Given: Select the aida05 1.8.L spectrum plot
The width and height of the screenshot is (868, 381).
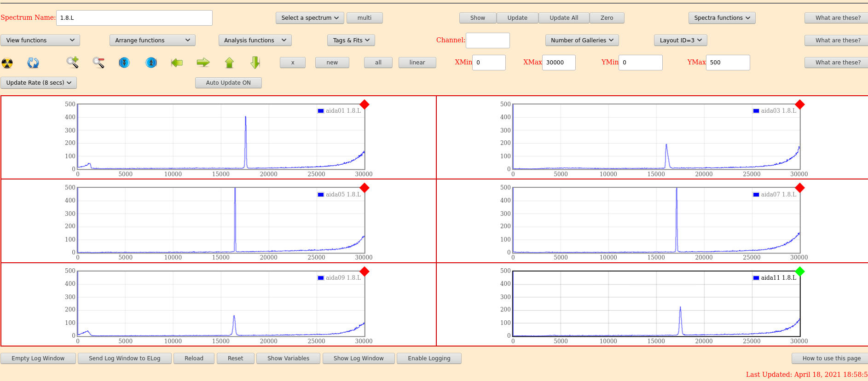Looking at the screenshot, I should click(221, 220).
